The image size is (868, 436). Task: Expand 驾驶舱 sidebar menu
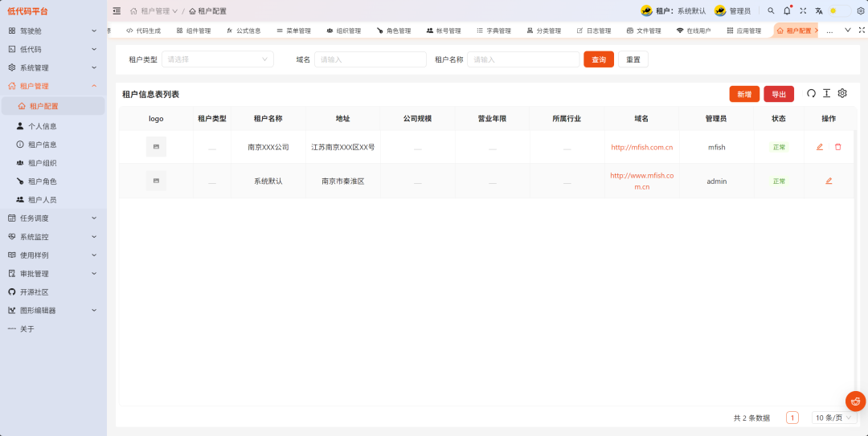point(53,31)
